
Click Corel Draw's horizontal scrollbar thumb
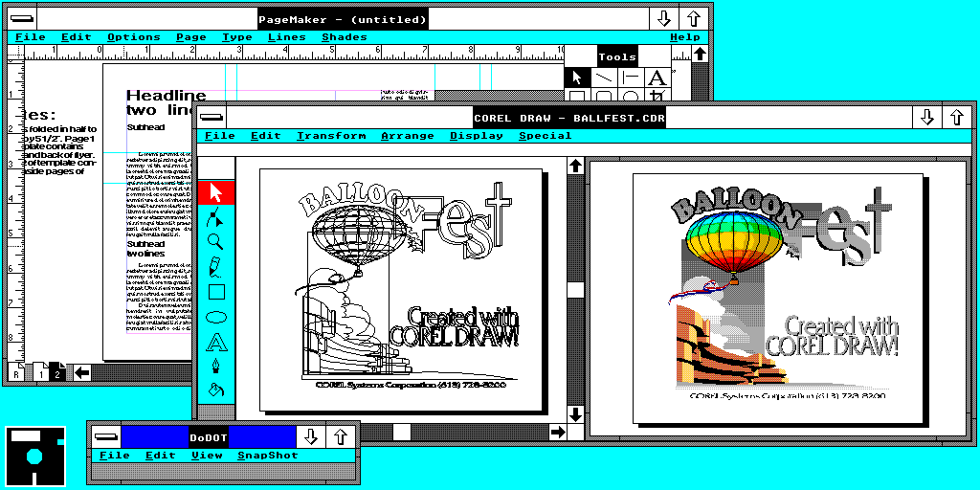pos(402,432)
